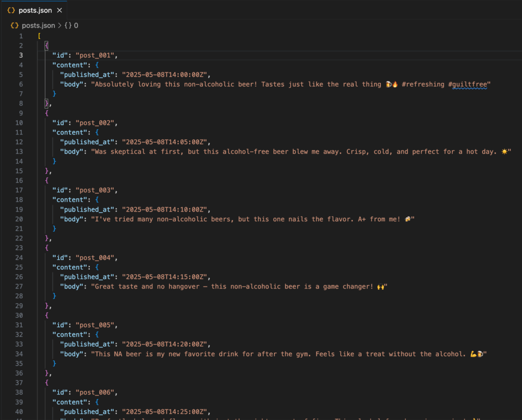Click the breadcrumb JSON braces file icon
Image resolution: width=522 pixels, height=420 pixels.
14,25
